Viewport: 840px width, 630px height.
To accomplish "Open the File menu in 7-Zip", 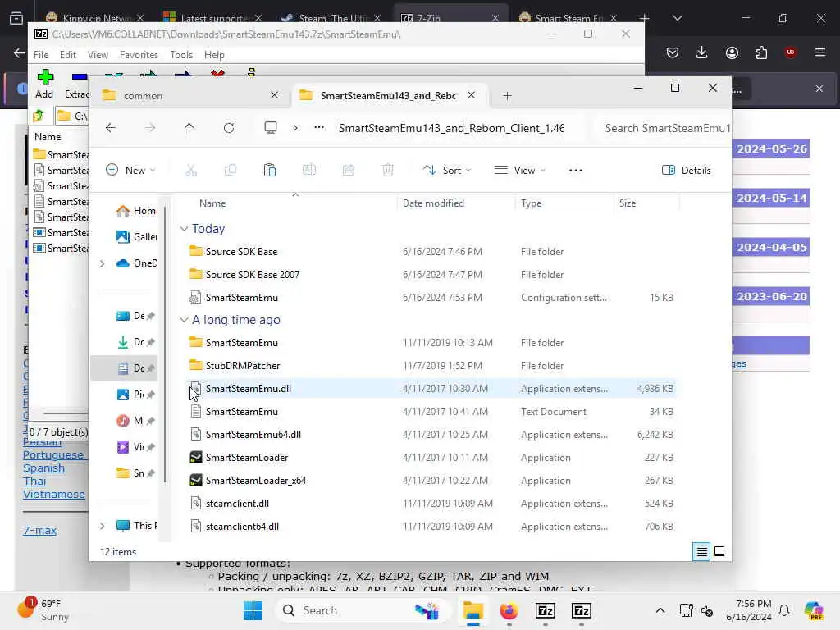I will click(x=41, y=55).
